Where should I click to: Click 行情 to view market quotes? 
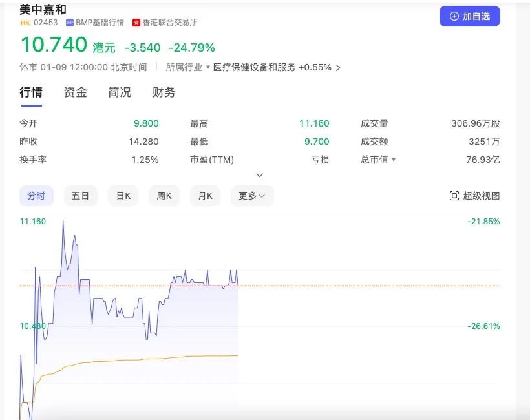pyautogui.click(x=31, y=92)
